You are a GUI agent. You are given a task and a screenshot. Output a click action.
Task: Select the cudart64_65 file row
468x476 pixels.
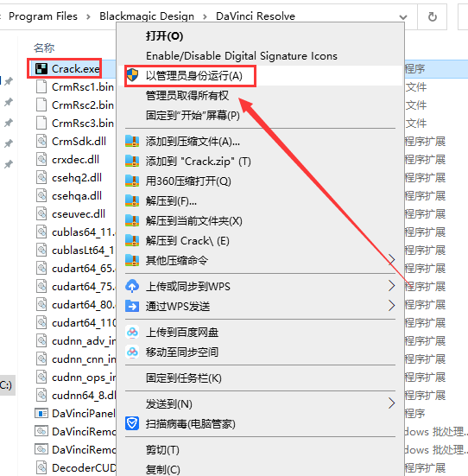pyautogui.click(x=74, y=269)
